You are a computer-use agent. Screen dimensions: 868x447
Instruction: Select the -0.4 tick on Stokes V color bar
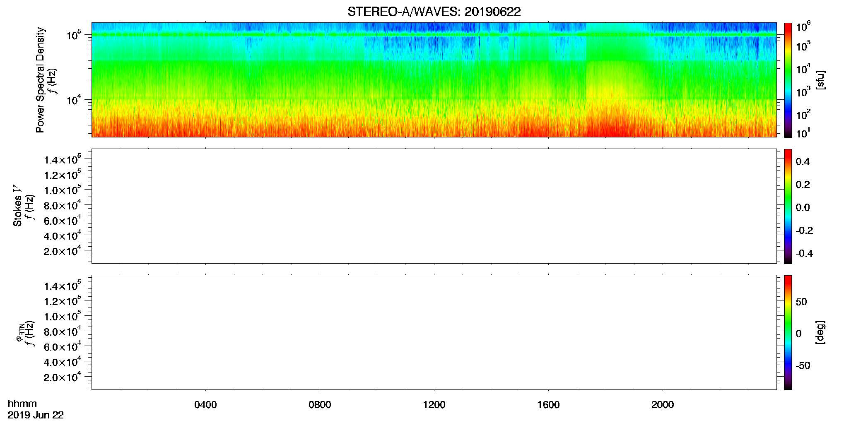(804, 253)
